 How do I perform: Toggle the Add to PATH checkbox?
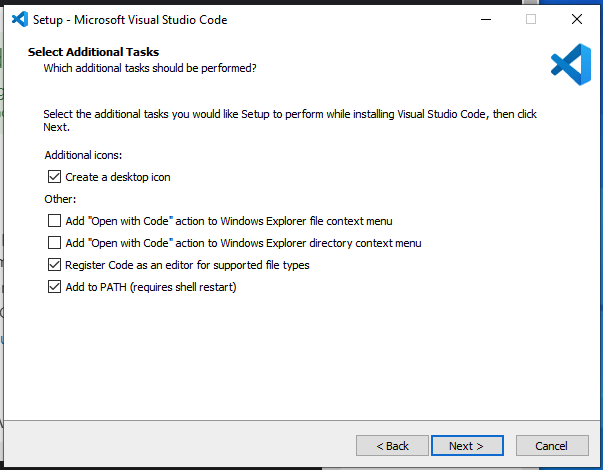pos(54,287)
